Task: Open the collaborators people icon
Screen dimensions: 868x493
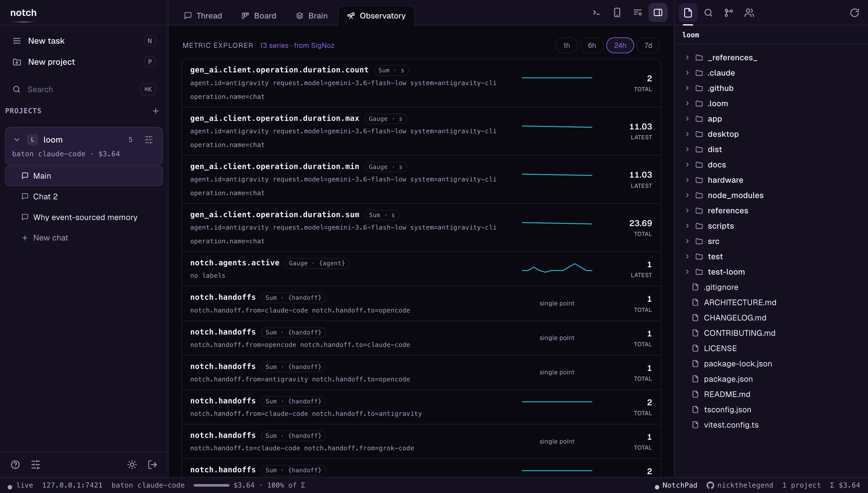Action: (749, 13)
